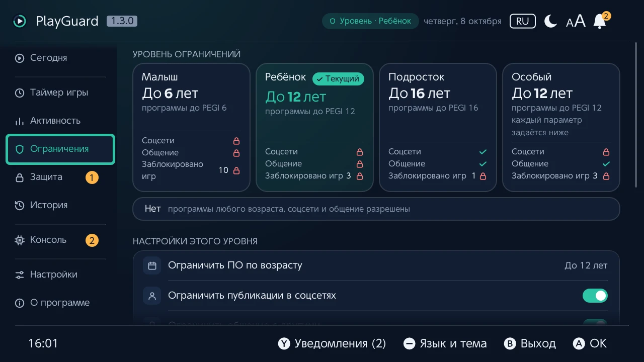Screen dimensions: 644x362
Task: Open О программе sidebar item
Action: pyautogui.click(x=60, y=303)
